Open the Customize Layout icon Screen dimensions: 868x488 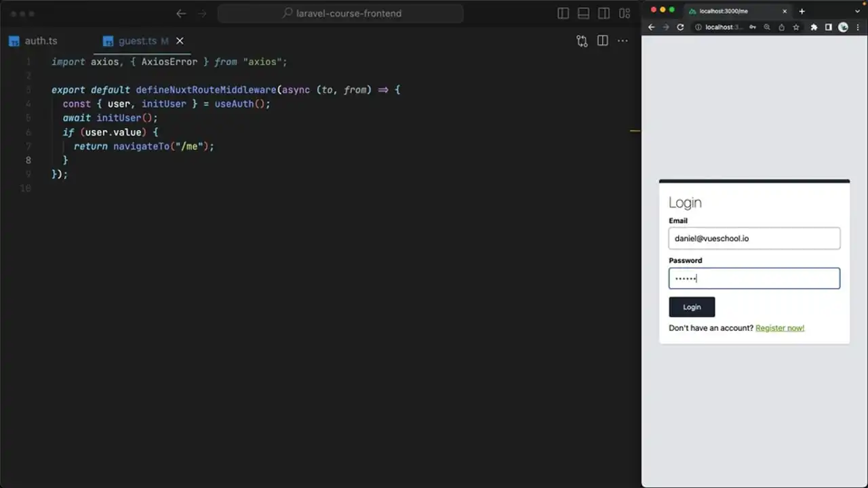(x=625, y=14)
